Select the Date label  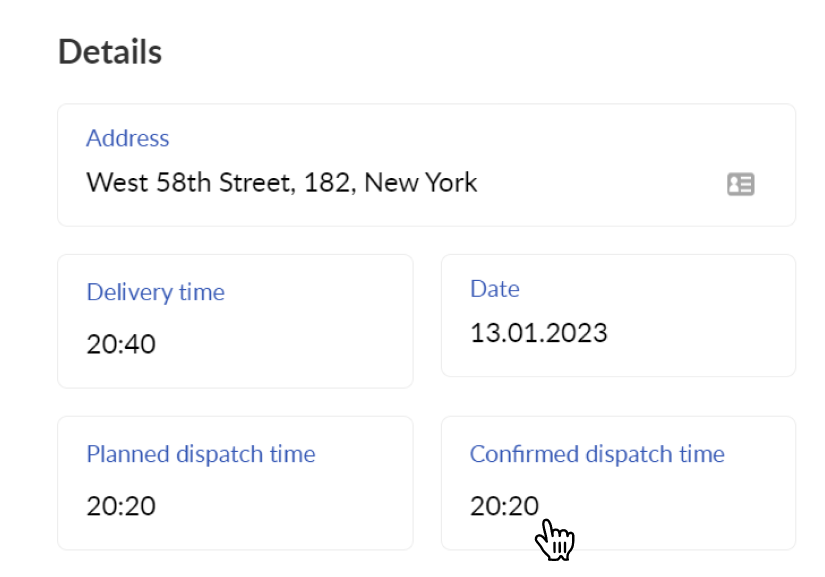click(495, 289)
